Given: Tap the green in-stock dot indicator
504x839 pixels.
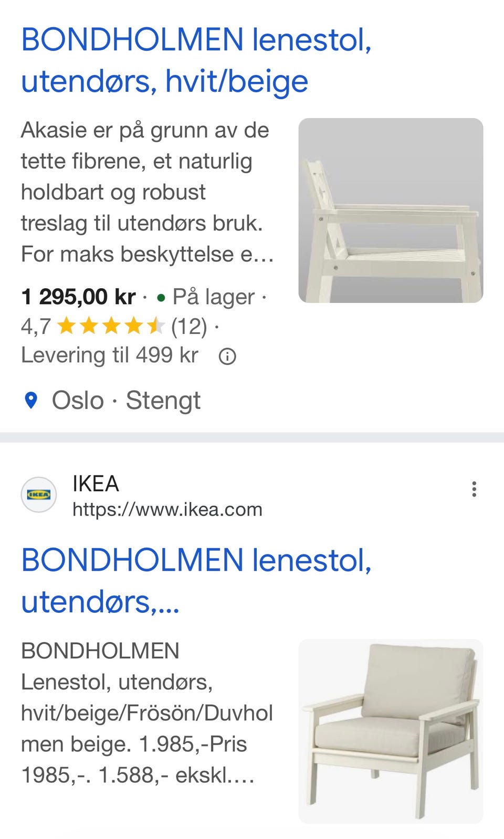Looking at the screenshot, I should 161,298.
